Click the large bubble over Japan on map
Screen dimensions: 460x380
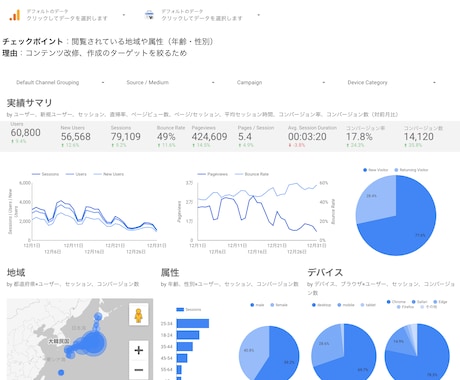point(93,342)
